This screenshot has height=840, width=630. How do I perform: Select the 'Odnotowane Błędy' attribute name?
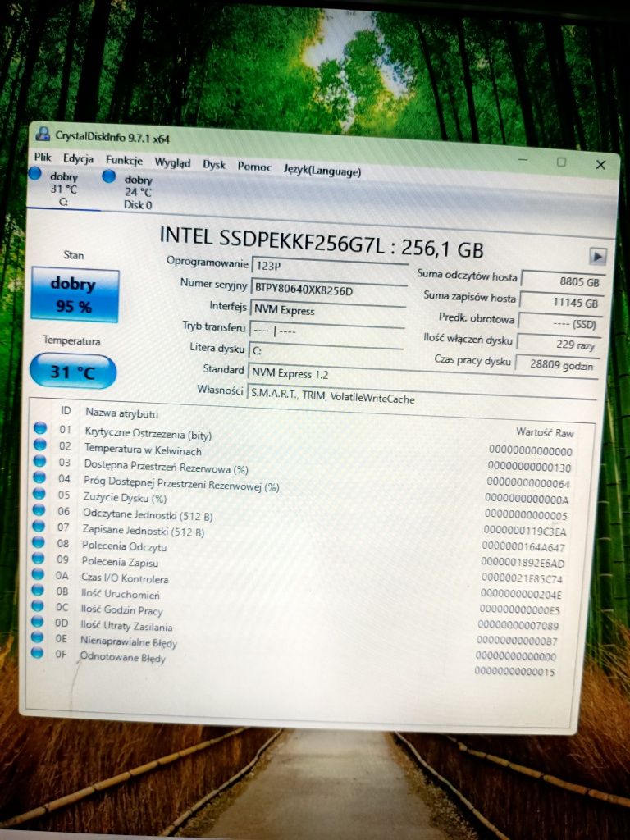click(x=123, y=657)
